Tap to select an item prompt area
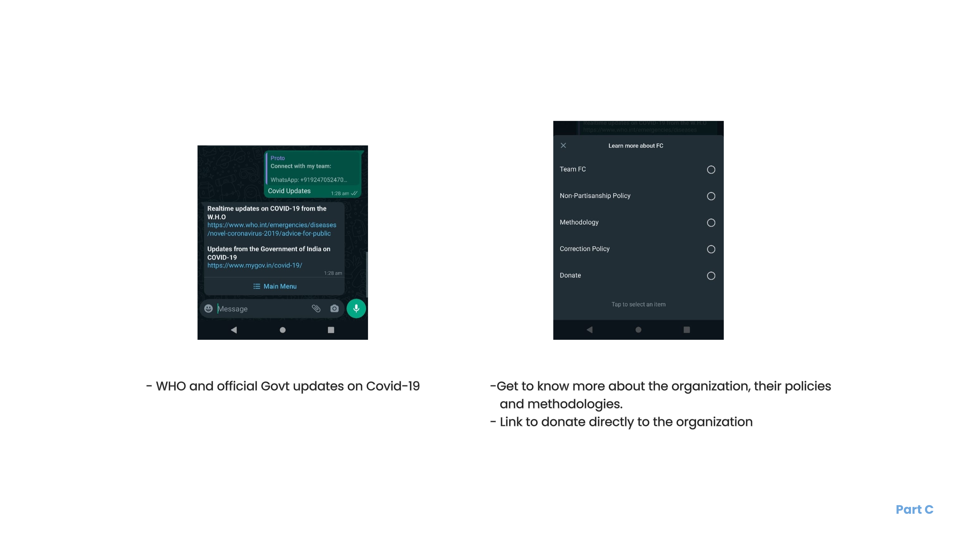 coord(638,304)
